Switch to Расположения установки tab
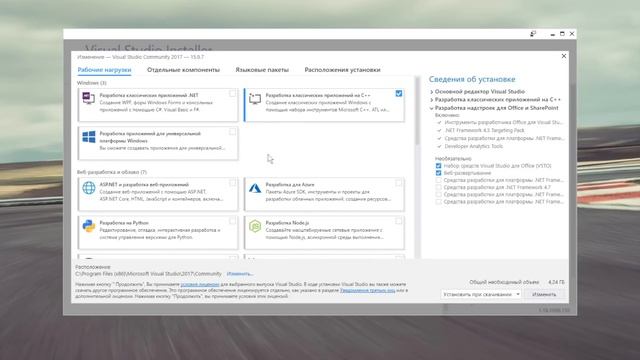 coord(342,70)
